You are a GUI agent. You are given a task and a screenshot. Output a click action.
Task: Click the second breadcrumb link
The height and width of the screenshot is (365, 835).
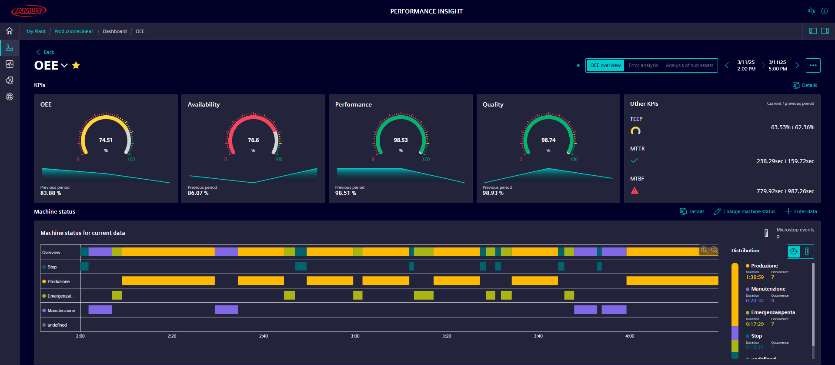[73, 31]
